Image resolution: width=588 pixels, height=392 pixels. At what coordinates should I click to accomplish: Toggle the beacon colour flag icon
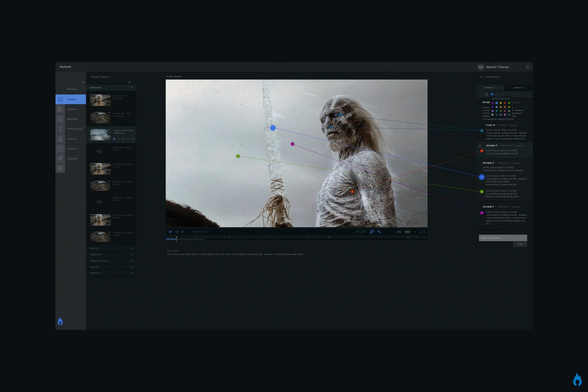(x=492, y=95)
